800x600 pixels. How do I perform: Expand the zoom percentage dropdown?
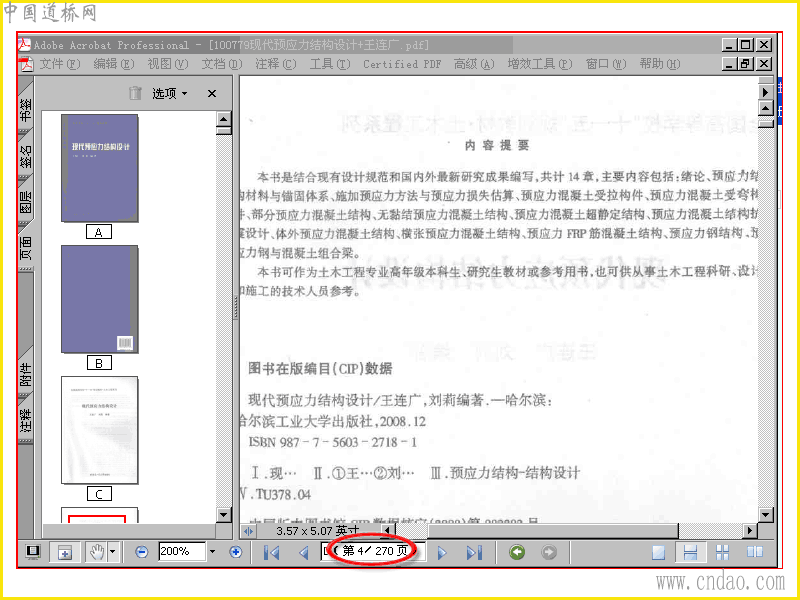coord(213,552)
